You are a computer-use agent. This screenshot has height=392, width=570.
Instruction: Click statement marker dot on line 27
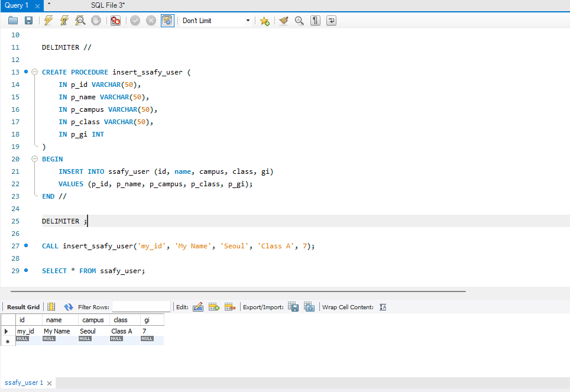(x=26, y=245)
